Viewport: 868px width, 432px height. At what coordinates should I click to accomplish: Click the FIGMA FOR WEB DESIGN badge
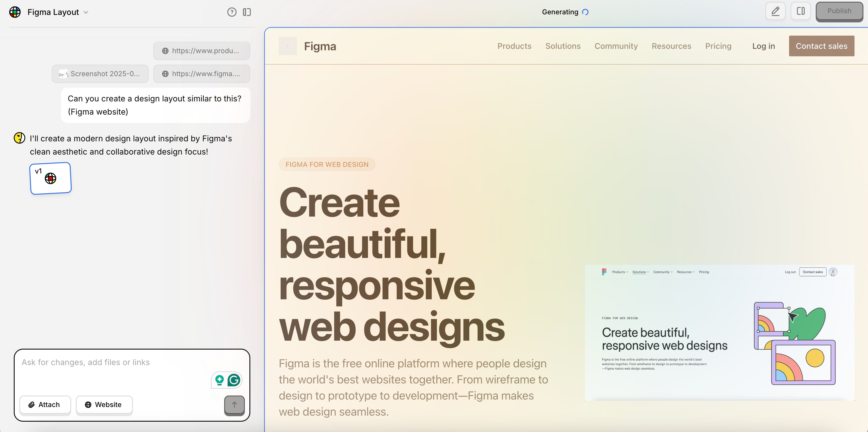point(327,165)
